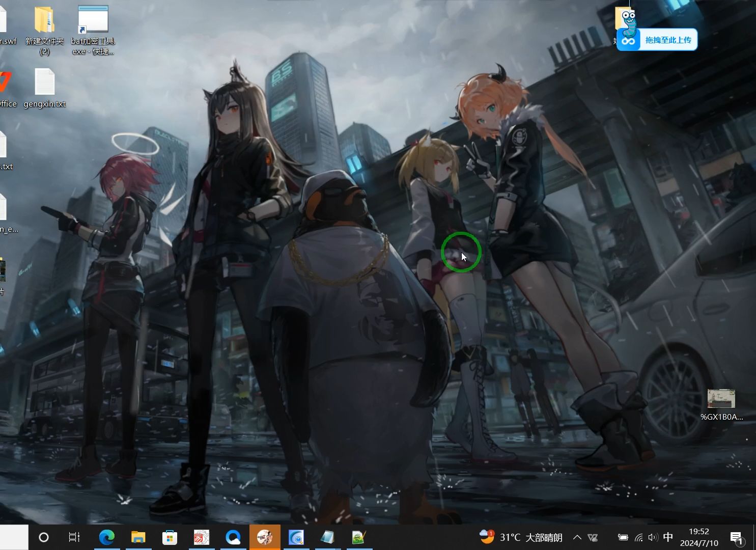Viewport: 756px width, 550px height.
Task: Click the 拖拽至此上传 upload widget
Action: [x=657, y=40]
